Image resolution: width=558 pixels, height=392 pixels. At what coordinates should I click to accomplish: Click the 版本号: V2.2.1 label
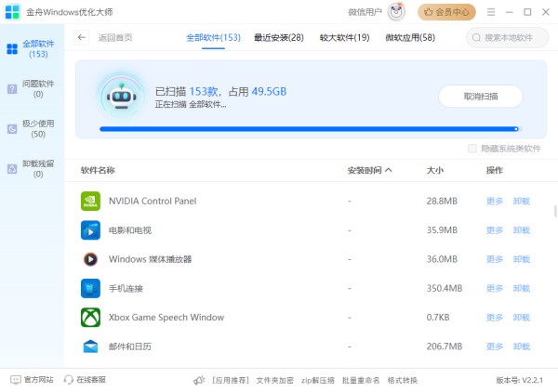(520, 380)
